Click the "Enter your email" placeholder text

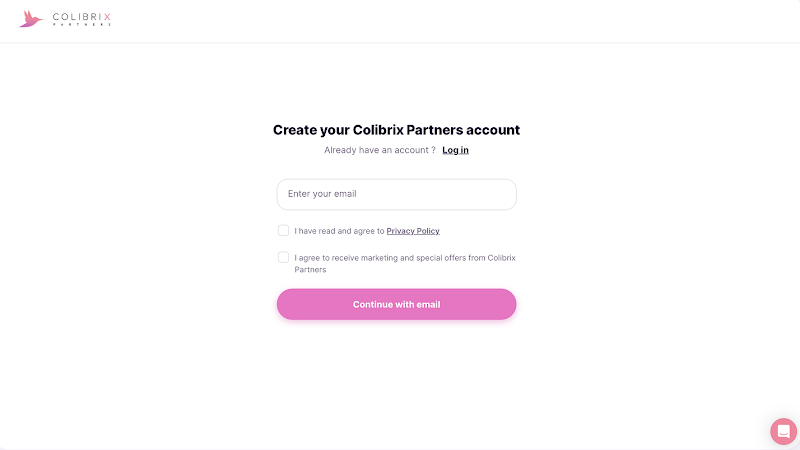322,194
